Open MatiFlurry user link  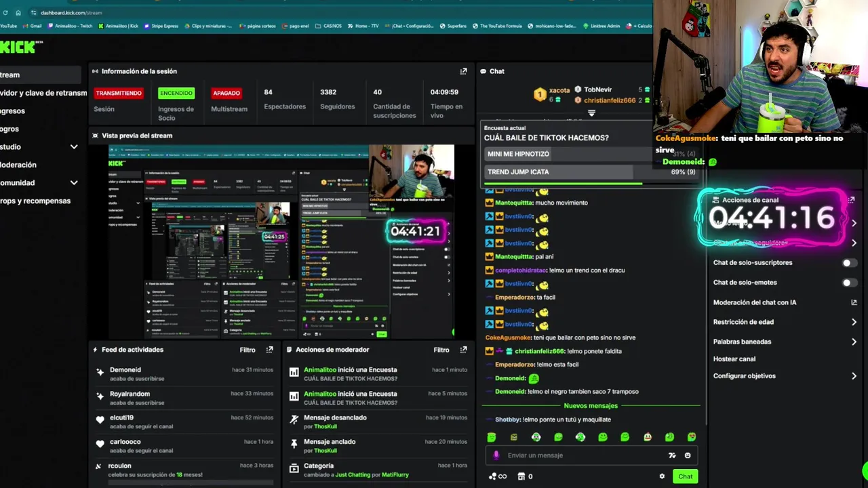pyautogui.click(x=395, y=474)
